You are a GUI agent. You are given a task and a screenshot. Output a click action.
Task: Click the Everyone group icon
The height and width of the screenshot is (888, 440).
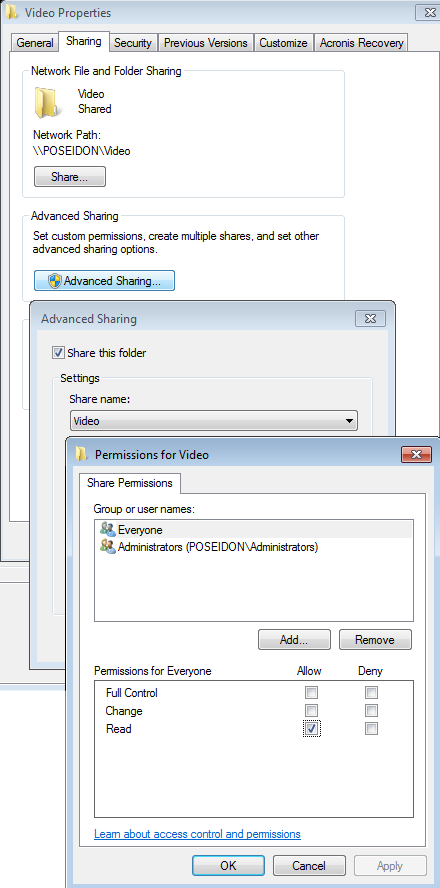tap(107, 530)
